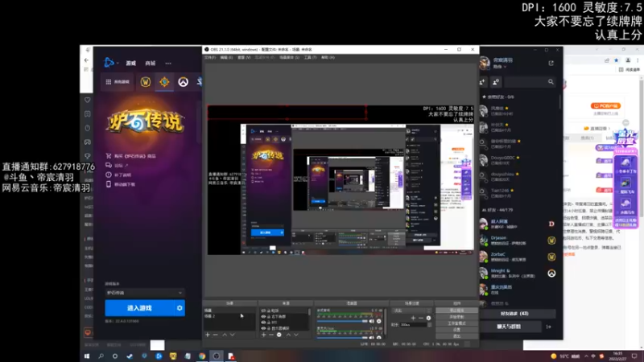644x362 pixels.
Task: Select the Hearthstone game icon
Action: (164, 82)
